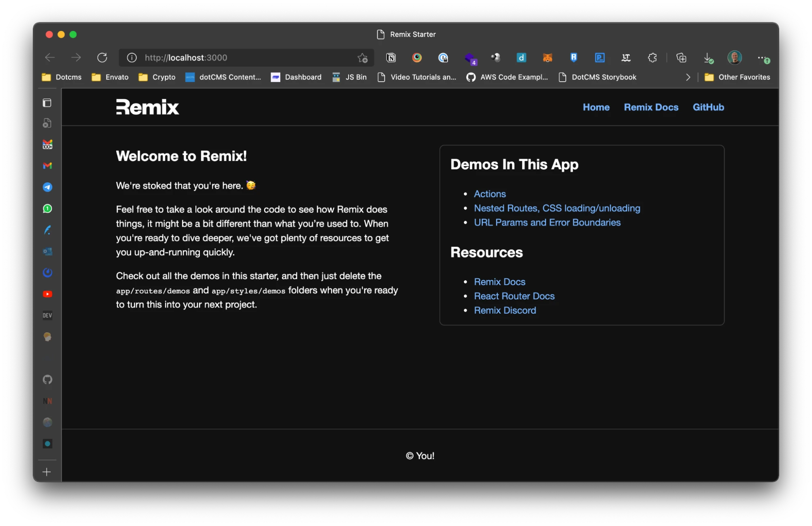Click the page reload icon
812x526 pixels.
[102, 58]
